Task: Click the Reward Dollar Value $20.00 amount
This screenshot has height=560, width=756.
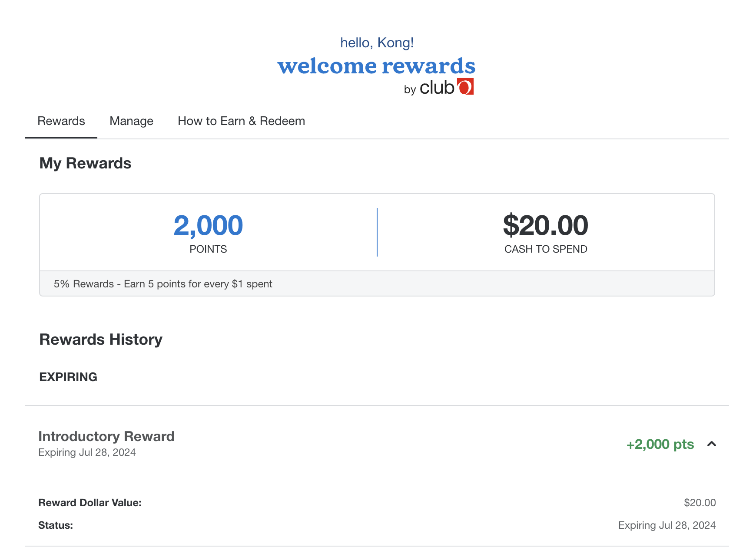Action: coord(700,502)
